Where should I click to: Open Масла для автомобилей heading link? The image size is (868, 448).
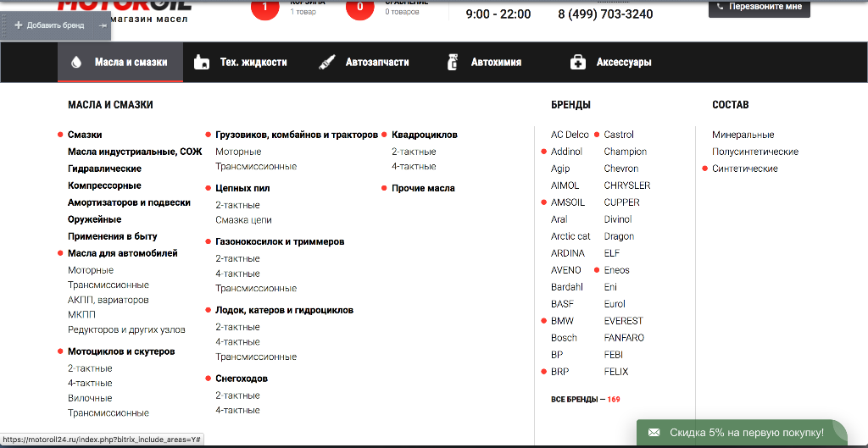click(x=123, y=253)
